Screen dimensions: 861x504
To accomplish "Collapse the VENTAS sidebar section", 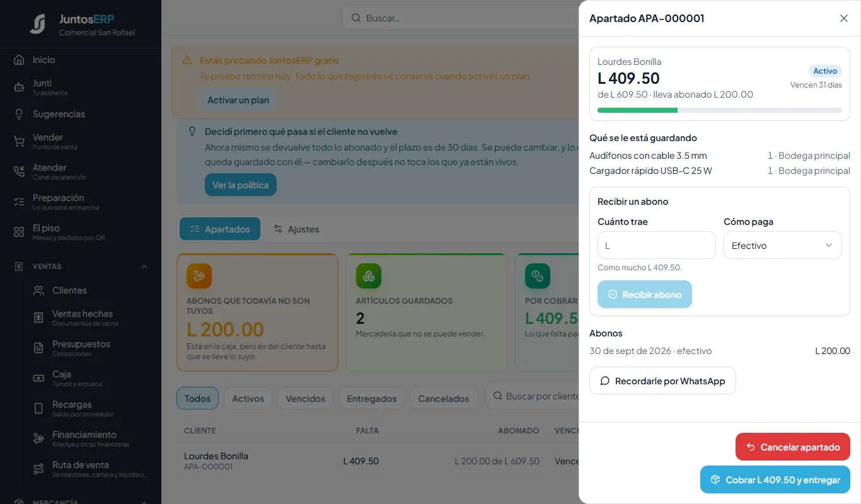I will (x=144, y=266).
